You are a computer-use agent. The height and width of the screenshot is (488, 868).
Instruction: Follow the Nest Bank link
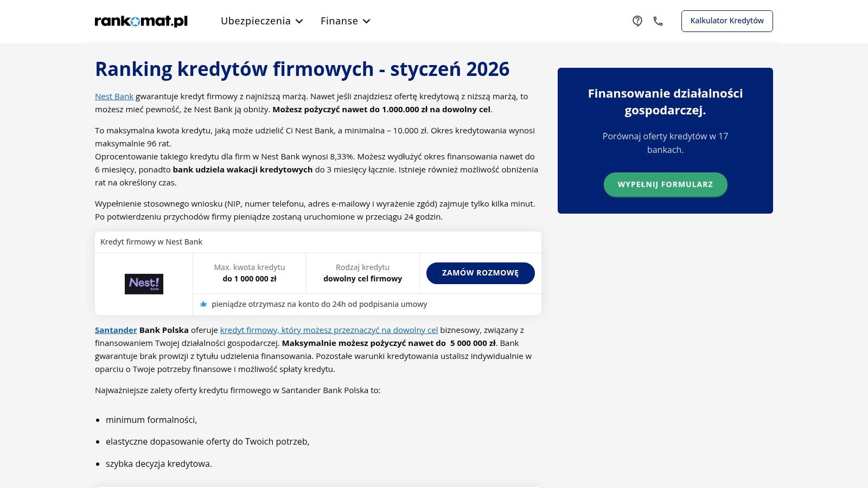(114, 97)
